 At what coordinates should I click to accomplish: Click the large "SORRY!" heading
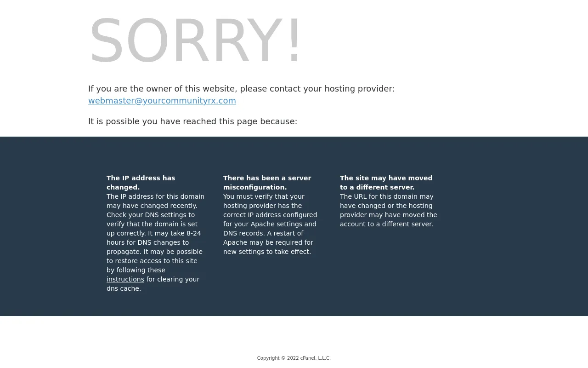[x=195, y=40]
